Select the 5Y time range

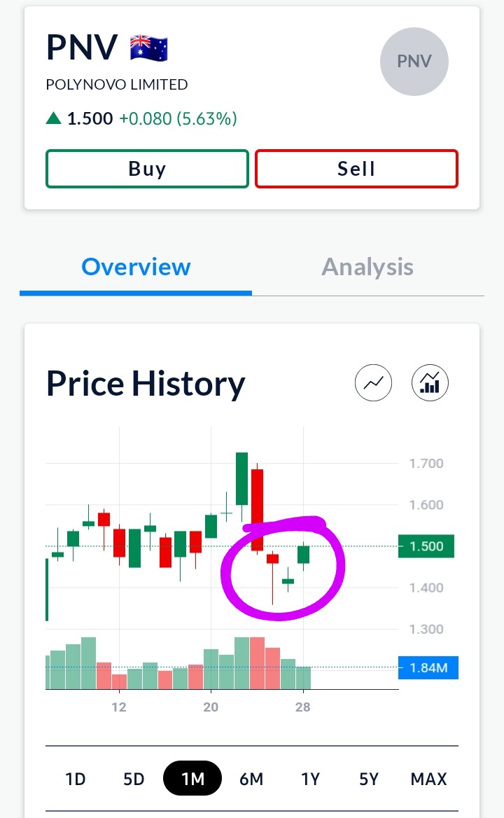tap(369, 779)
